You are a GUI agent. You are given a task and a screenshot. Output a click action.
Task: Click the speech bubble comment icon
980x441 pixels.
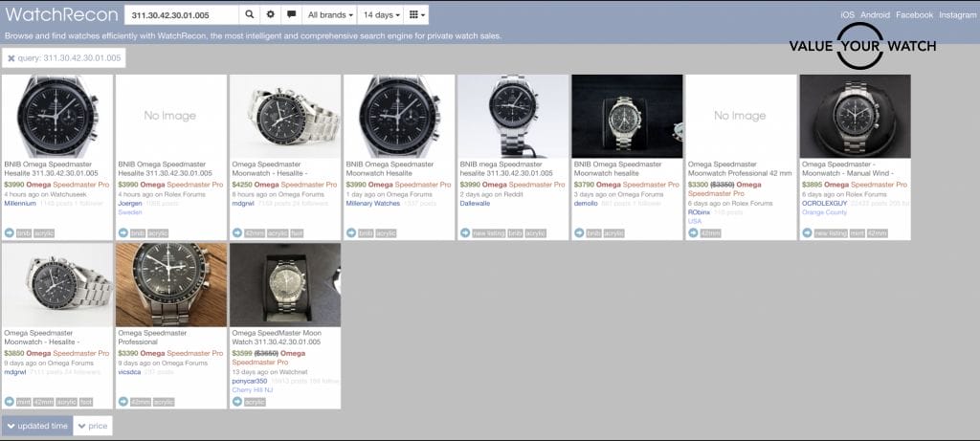pyautogui.click(x=291, y=15)
